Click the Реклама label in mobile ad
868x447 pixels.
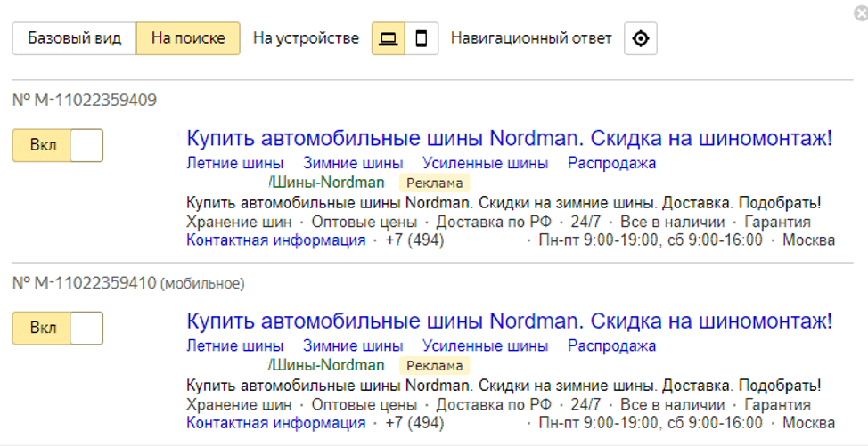point(435,366)
